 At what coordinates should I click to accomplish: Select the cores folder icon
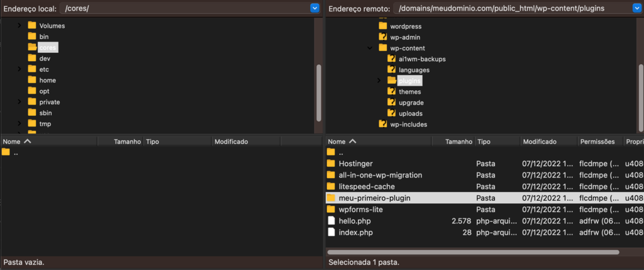(x=32, y=47)
